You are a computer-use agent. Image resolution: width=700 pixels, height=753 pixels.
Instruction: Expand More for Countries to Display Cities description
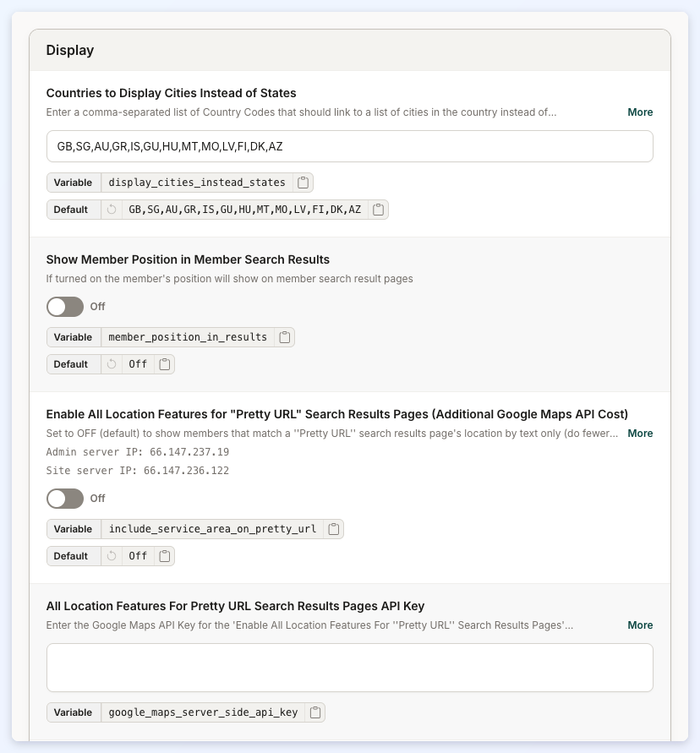click(640, 112)
